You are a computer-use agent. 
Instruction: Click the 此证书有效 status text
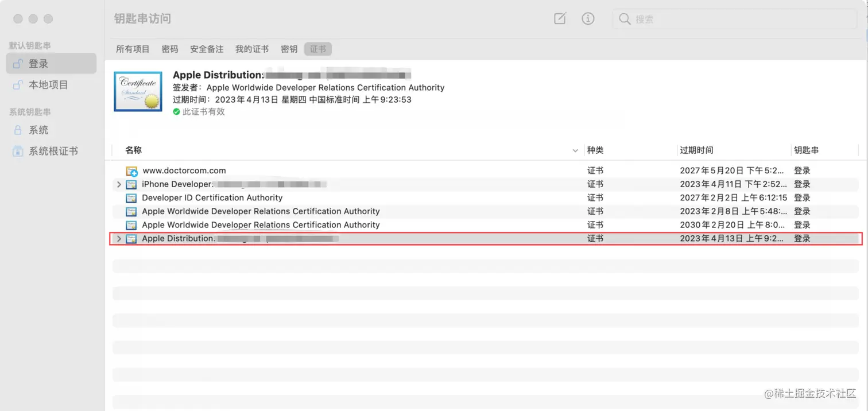coord(203,111)
